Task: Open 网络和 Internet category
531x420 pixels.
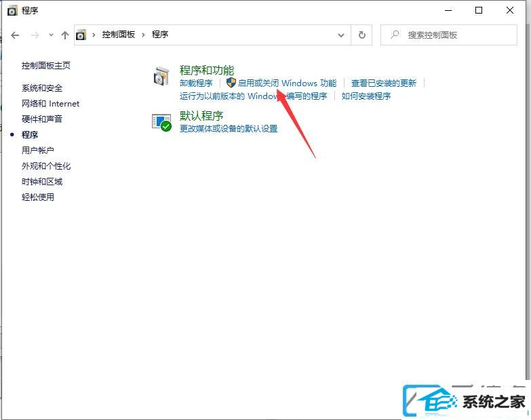Action: (x=50, y=104)
